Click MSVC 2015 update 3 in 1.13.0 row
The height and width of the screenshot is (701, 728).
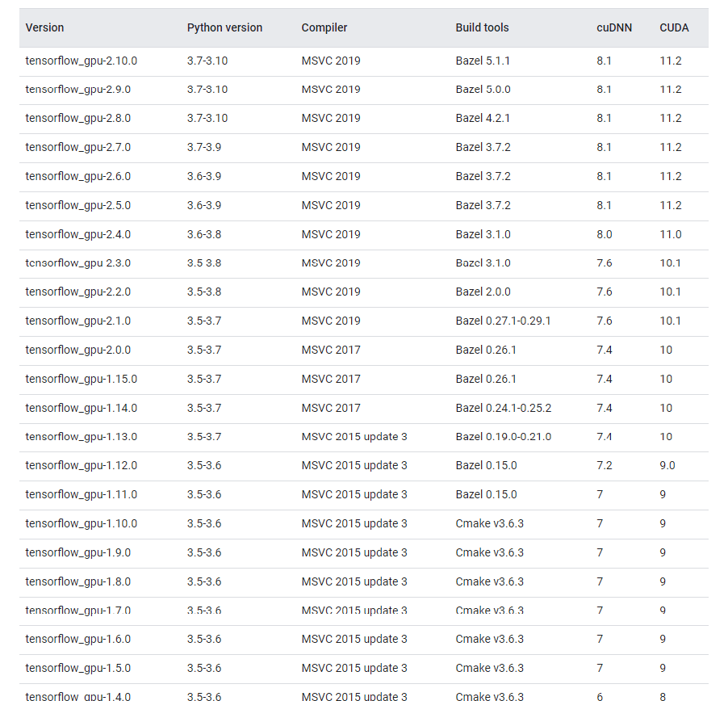(x=354, y=437)
